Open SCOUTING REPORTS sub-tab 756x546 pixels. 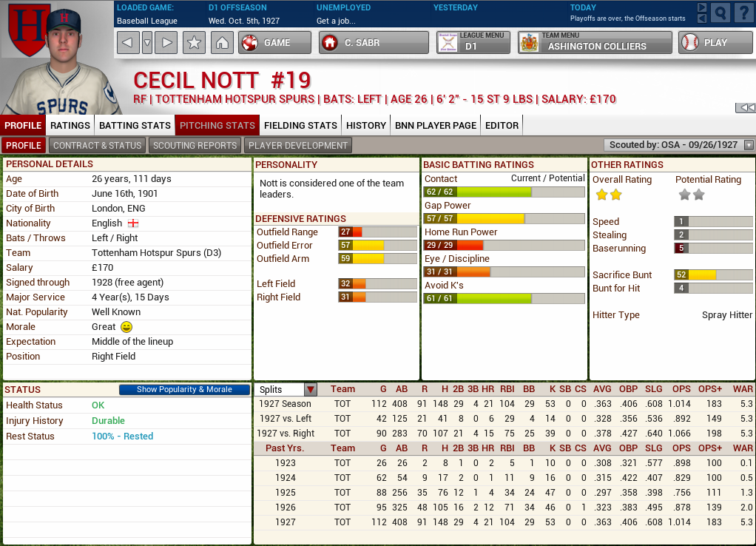click(195, 145)
